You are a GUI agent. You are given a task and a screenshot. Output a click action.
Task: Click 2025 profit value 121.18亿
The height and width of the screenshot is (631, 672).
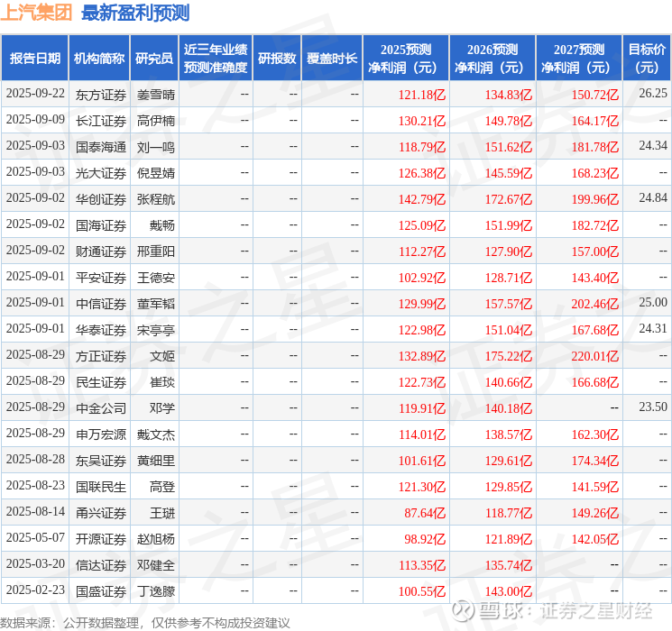422,95
